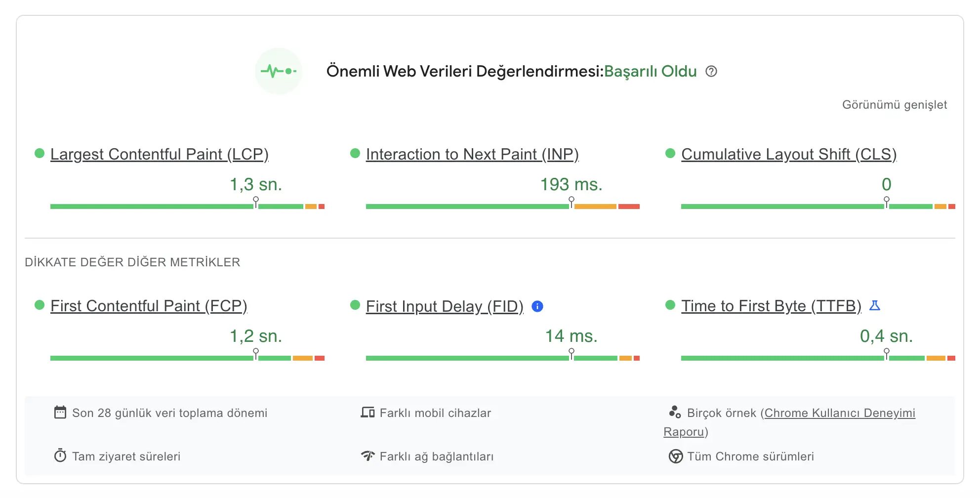
Task: Click the experimental flask icon beside TTFB
Action: 875,306
